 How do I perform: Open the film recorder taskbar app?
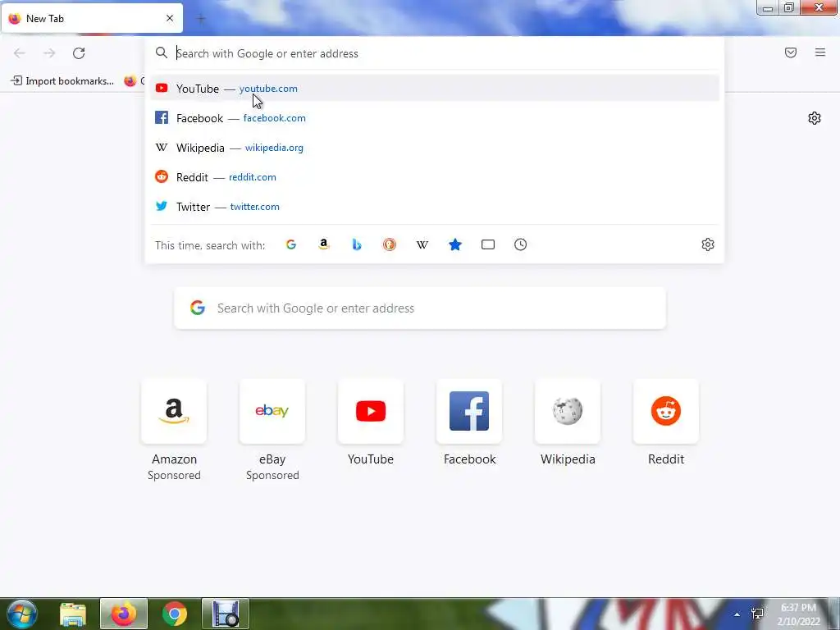click(x=226, y=614)
